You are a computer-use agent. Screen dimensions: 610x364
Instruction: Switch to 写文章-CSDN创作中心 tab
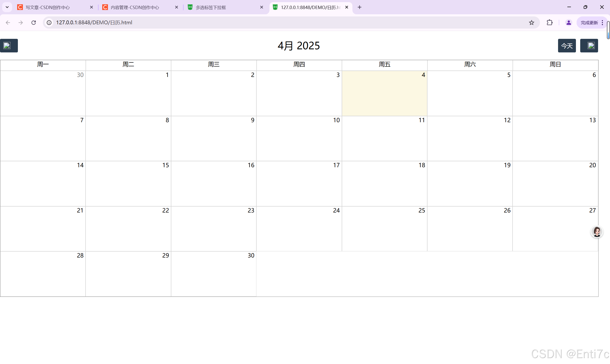pyautogui.click(x=48, y=7)
